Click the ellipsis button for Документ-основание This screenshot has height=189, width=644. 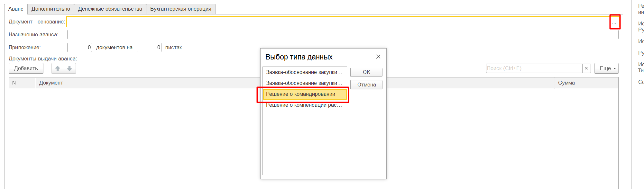coord(614,22)
